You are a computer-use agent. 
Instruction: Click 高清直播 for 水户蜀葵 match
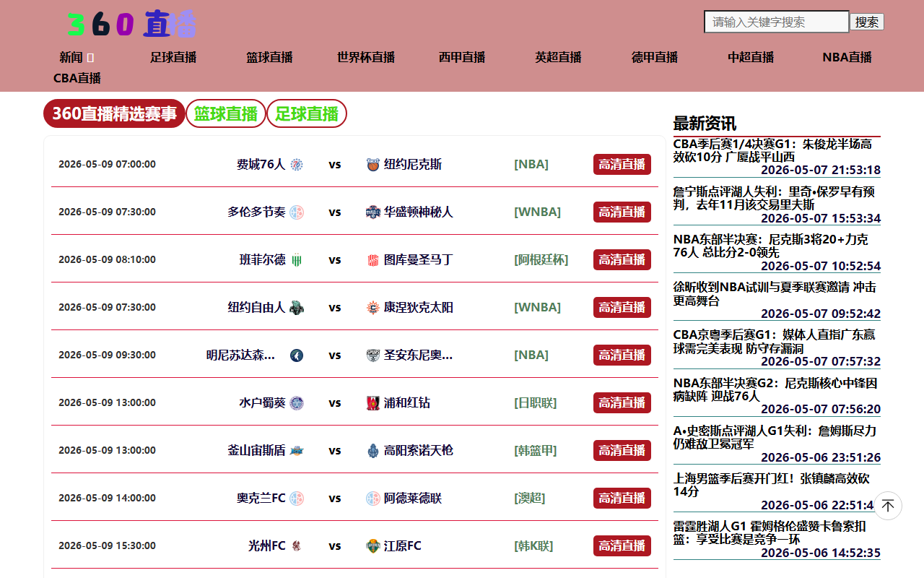click(x=622, y=403)
